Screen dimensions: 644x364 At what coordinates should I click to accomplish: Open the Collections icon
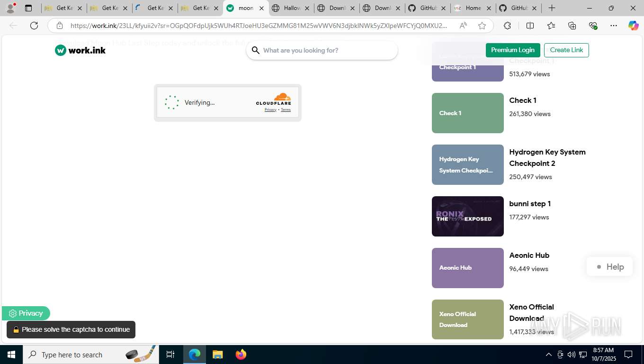(x=572, y=26)
